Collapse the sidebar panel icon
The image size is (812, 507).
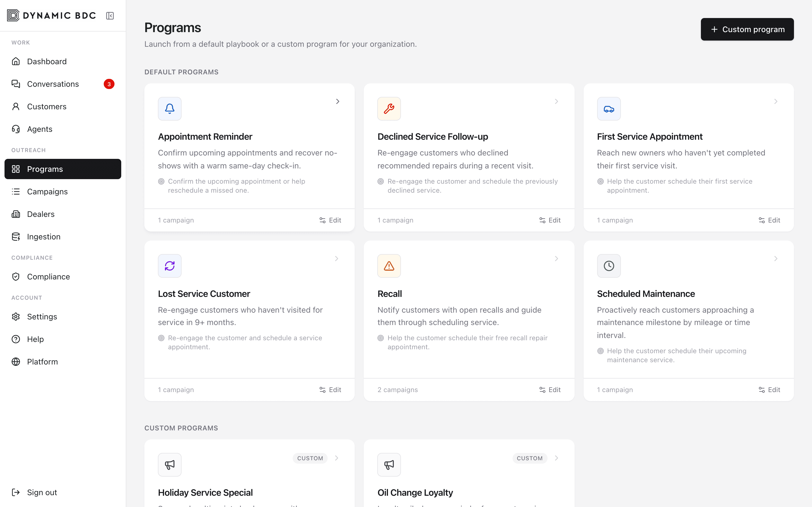[x=110, y=16]
